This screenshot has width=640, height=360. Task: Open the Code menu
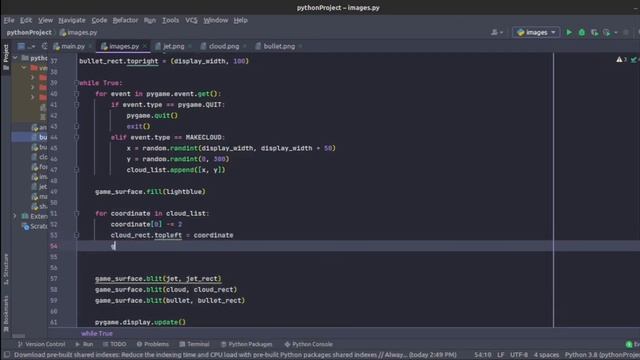99,20
